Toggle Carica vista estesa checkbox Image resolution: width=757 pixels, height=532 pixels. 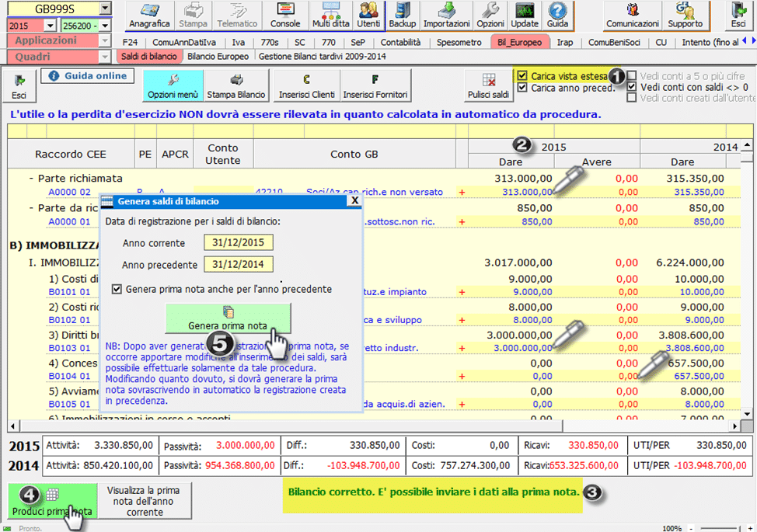[x=522, y=76]
